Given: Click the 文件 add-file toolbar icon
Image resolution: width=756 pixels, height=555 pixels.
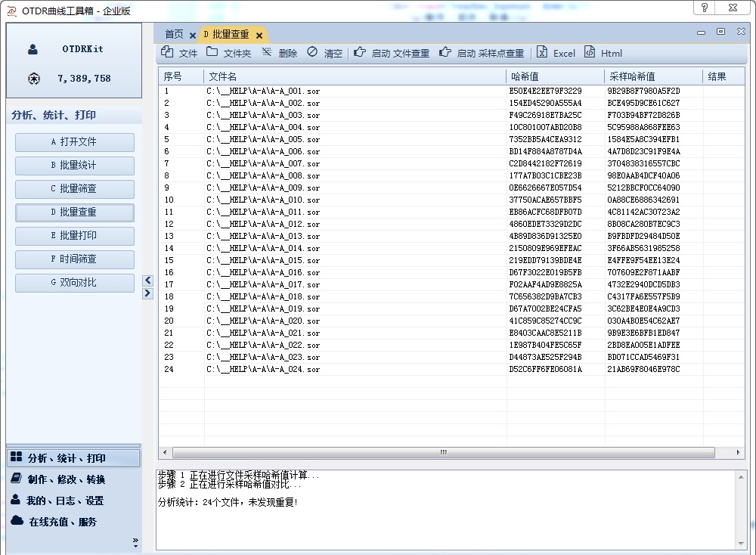Looking at the screenshot, I should [x=167, y=52].
